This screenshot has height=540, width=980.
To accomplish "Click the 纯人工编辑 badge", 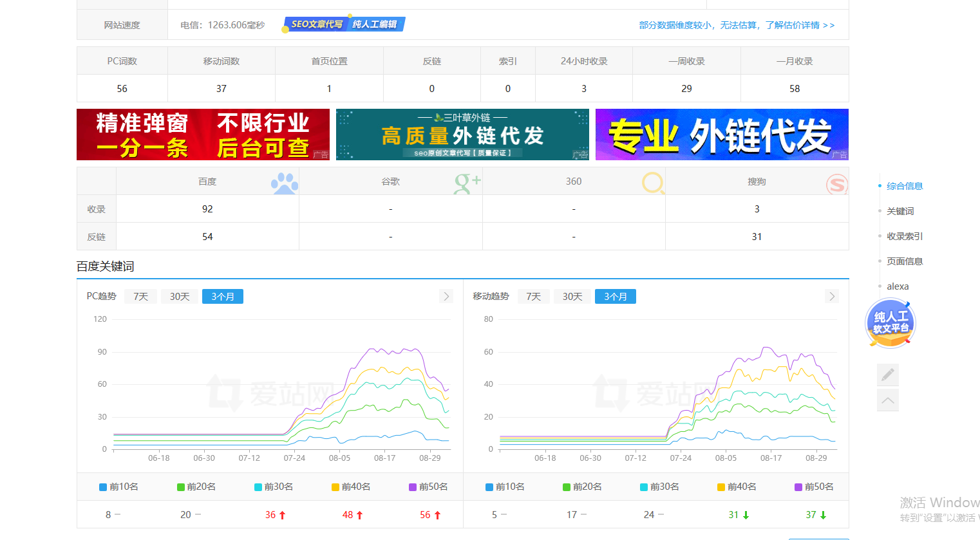I will coord(375,24).
